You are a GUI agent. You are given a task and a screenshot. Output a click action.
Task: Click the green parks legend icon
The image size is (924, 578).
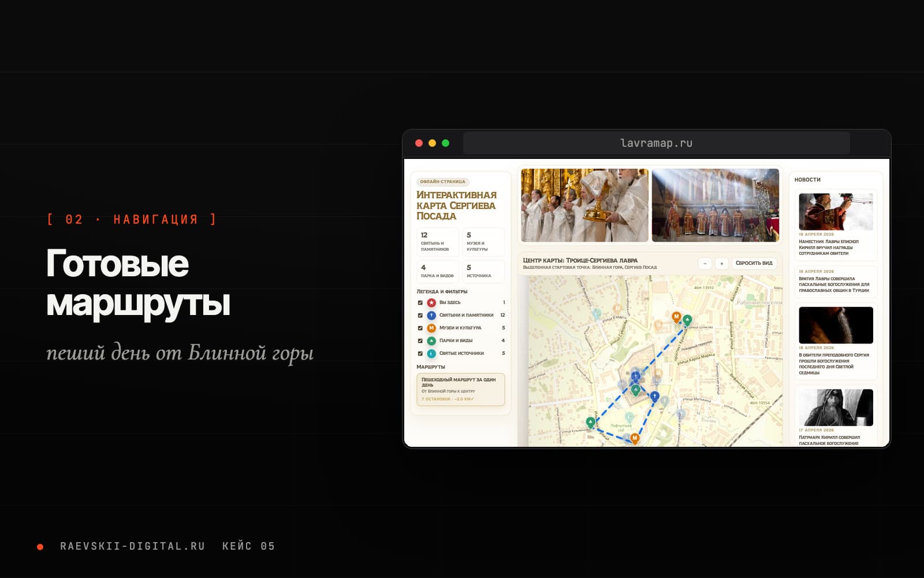tap(431, 341)
